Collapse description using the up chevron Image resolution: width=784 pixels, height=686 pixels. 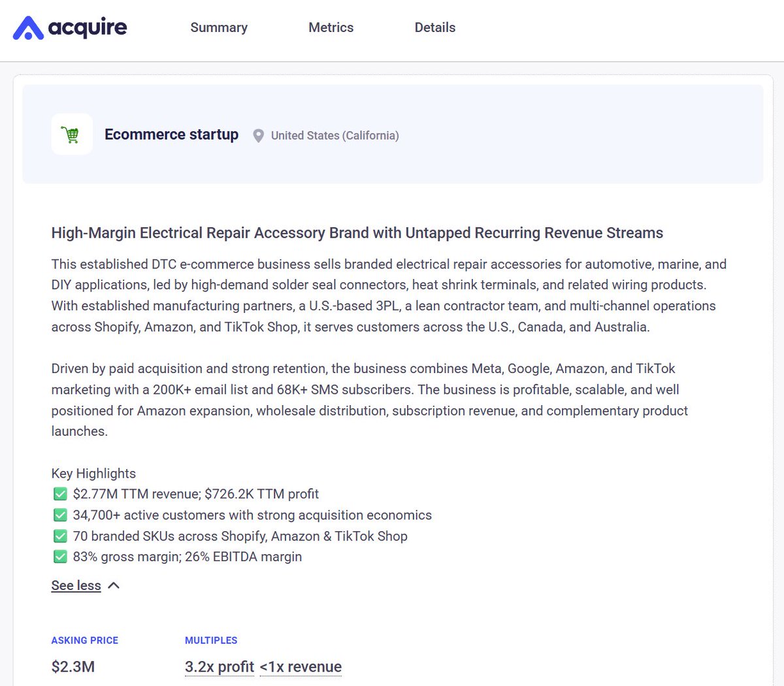[x=114, y=585]
